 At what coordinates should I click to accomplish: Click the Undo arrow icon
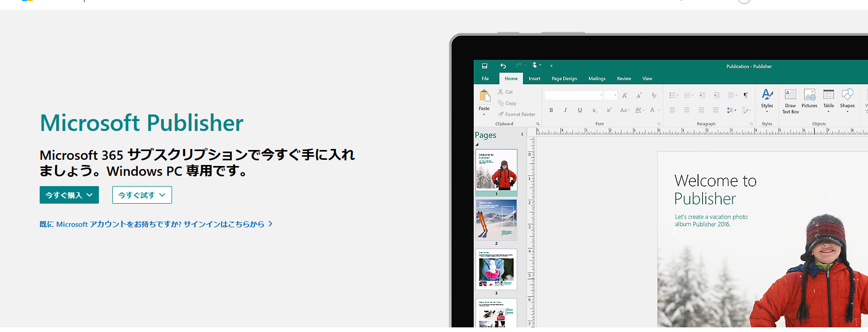point(503,66)
